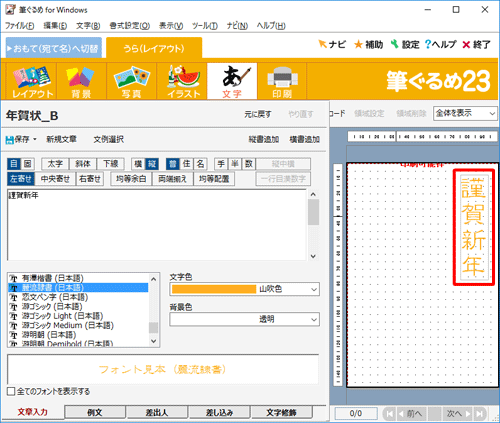Align text 中央寄せ center

click(x=55, y=179)
